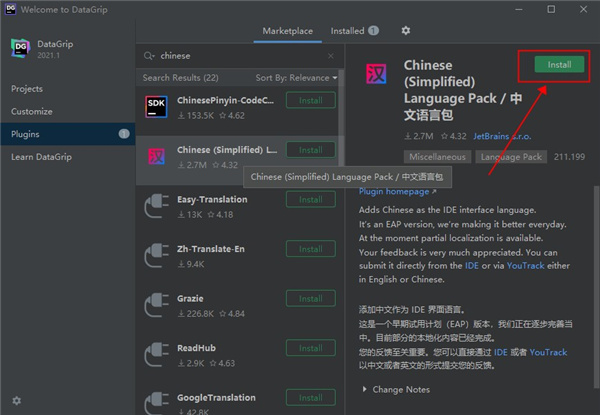This screenshot has height=415, width=600.
Task: Switch to the Marketplace tab
Action: coord(287,31)
